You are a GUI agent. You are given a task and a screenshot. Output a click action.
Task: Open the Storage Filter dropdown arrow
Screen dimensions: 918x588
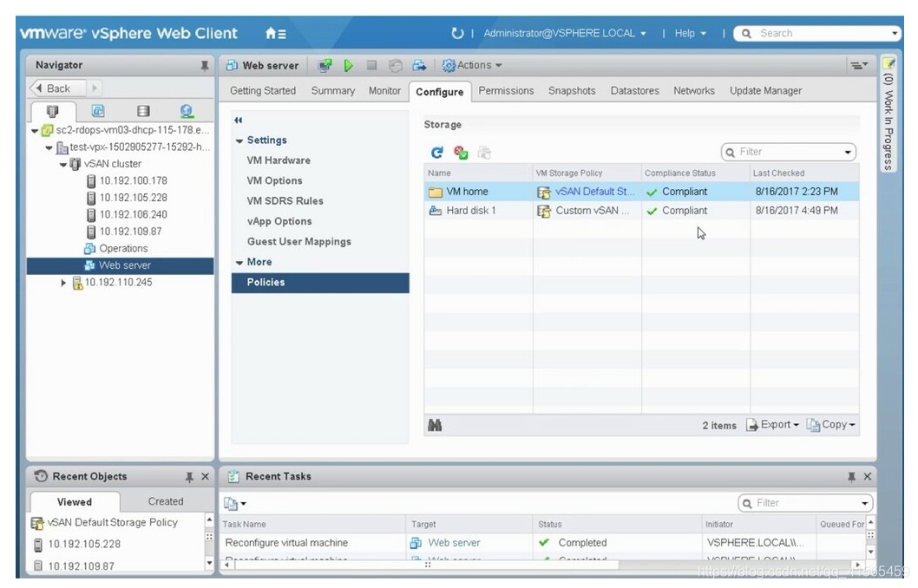tap(848, 152)
